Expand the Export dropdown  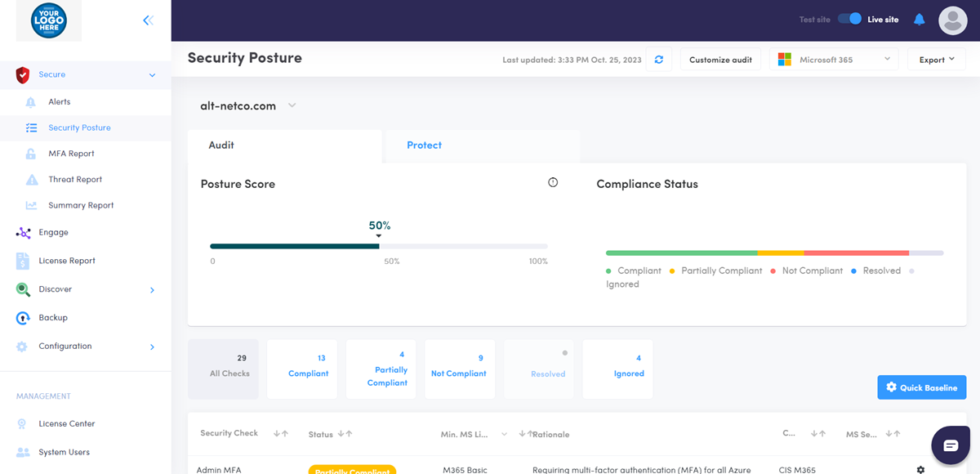[x=936, y=60]
